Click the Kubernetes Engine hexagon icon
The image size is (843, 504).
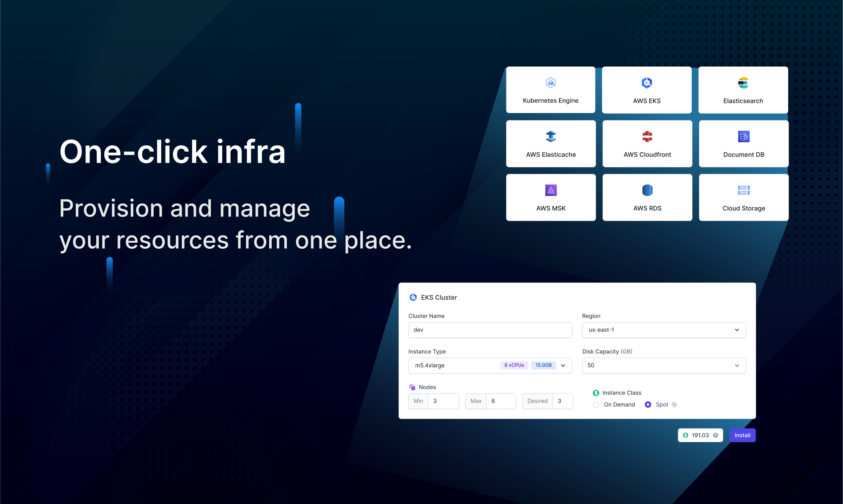[x=550, y=83]
